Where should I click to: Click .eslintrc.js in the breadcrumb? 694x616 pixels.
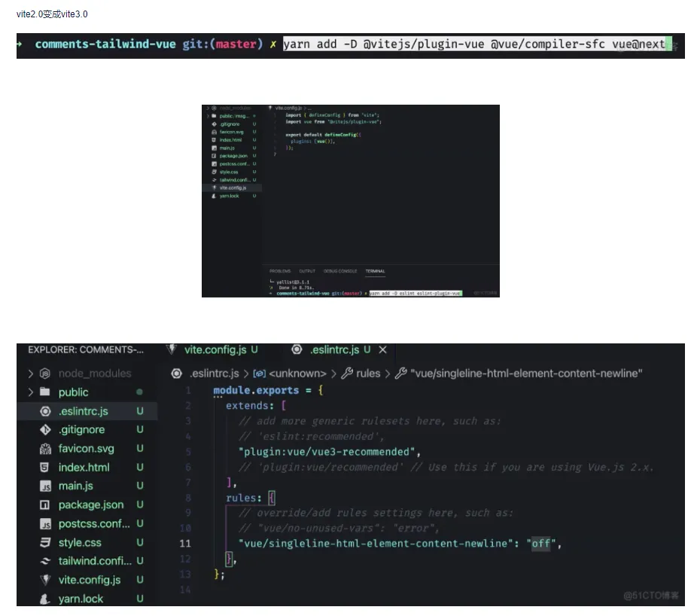[x=215, y=374]
